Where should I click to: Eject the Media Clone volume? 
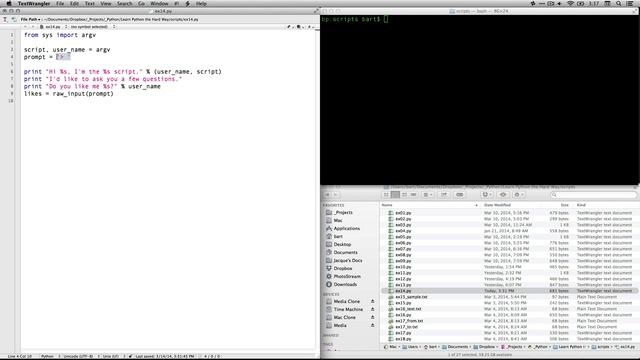click(373, 301)
